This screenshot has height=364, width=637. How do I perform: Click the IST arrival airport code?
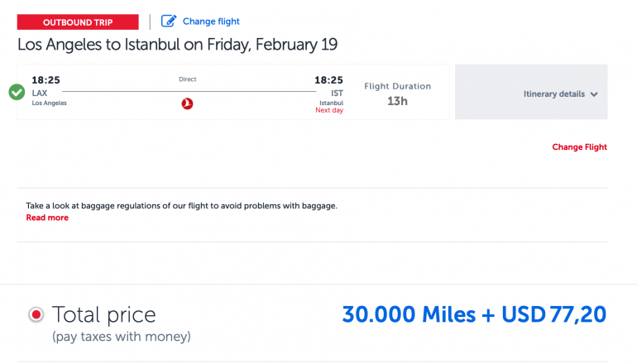coord(337,93)
